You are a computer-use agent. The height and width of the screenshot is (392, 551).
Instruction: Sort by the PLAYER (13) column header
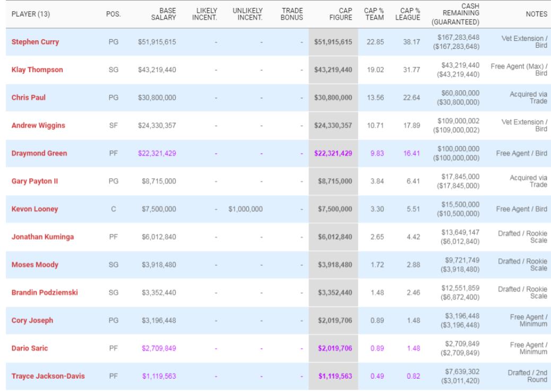tap(31, 14)
